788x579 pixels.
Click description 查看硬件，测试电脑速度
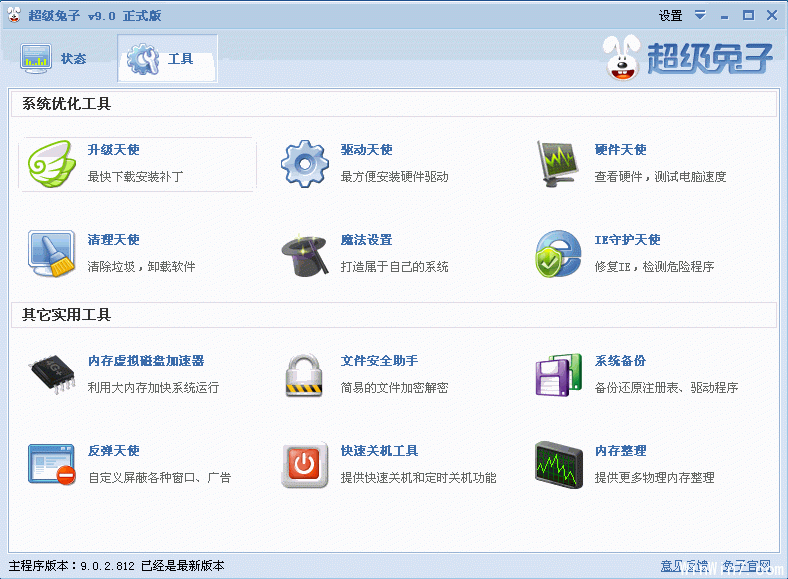click(660, 176)
